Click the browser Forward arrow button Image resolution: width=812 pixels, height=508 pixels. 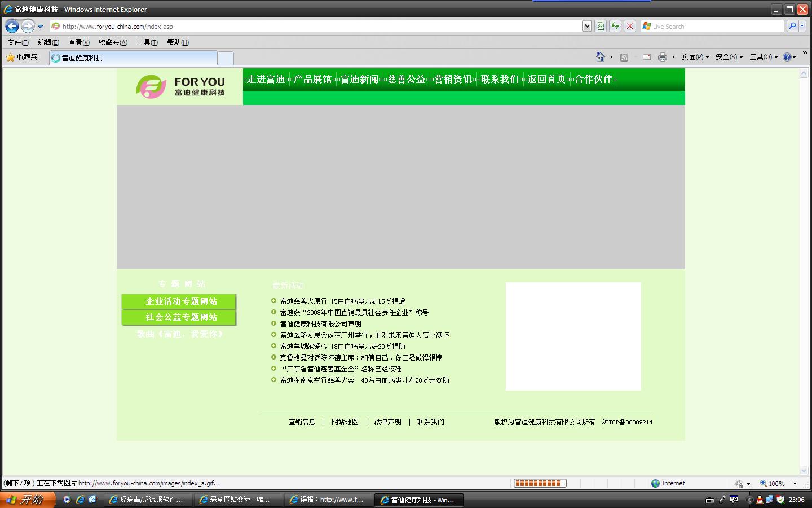click(27, 26)
